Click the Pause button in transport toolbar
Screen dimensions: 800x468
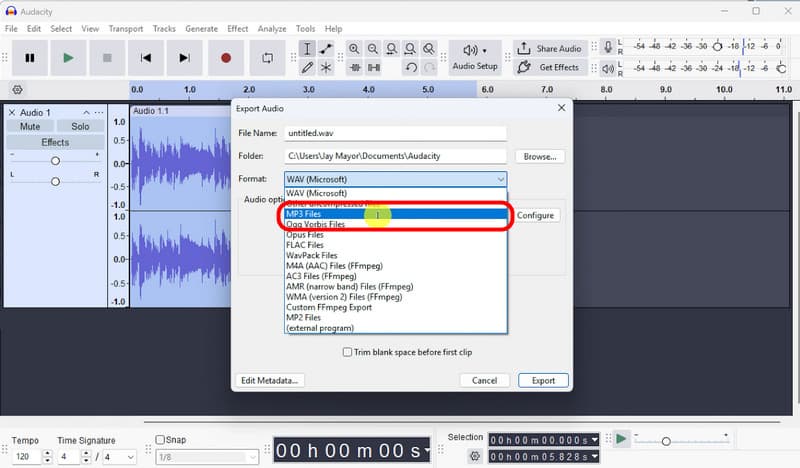(30, 58)
